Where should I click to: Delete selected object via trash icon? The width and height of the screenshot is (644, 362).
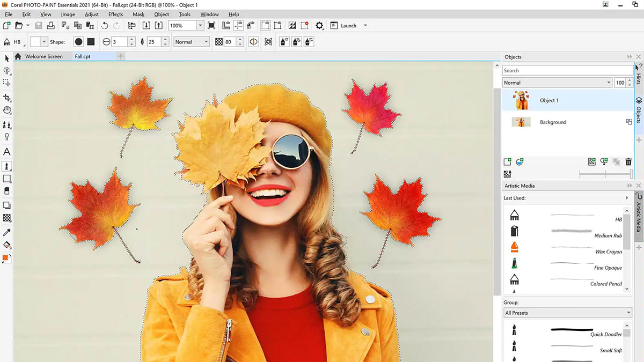(x=628, y=161)
